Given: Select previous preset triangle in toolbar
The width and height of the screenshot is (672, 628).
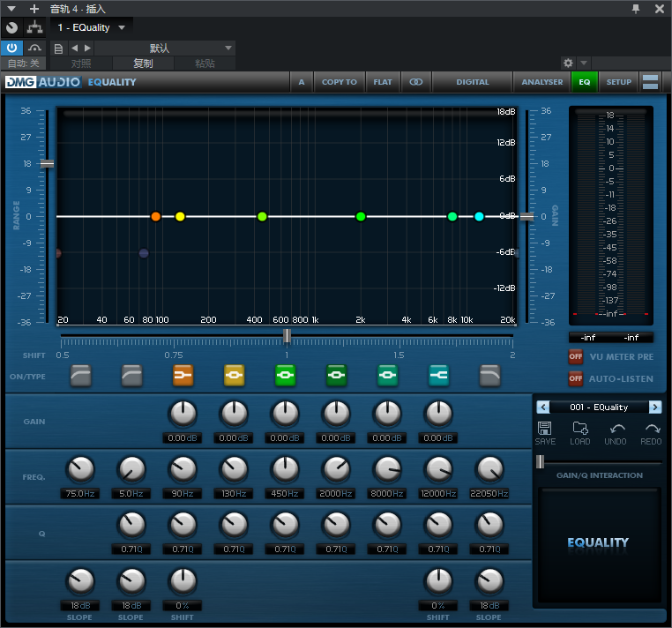Looking at the screenshot, I should (75, 48).
